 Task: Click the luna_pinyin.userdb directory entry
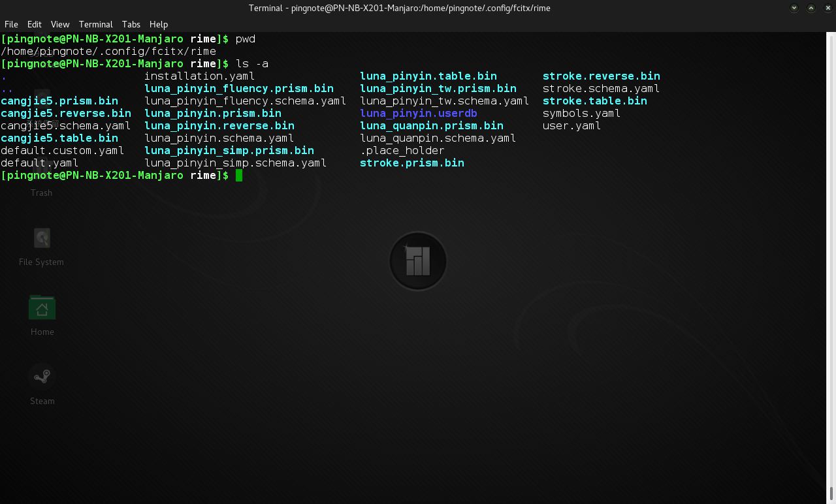[418, 114]
